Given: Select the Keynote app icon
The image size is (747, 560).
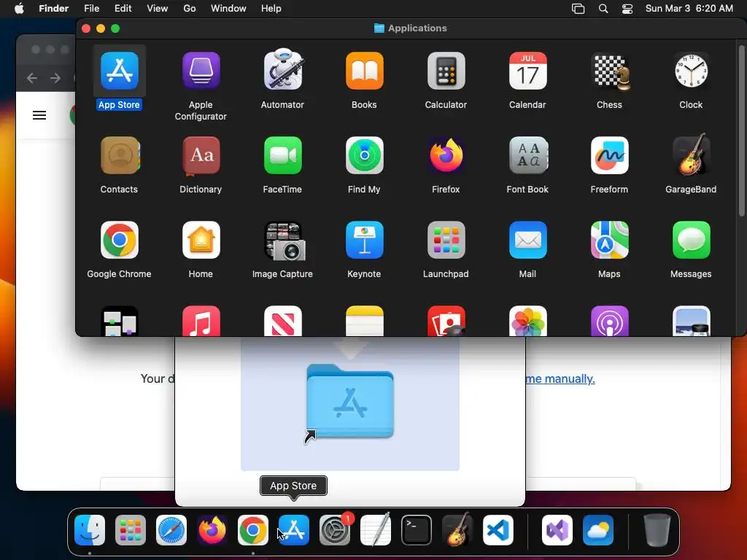Looking at the screenshot, I should (x=365, y=240).
